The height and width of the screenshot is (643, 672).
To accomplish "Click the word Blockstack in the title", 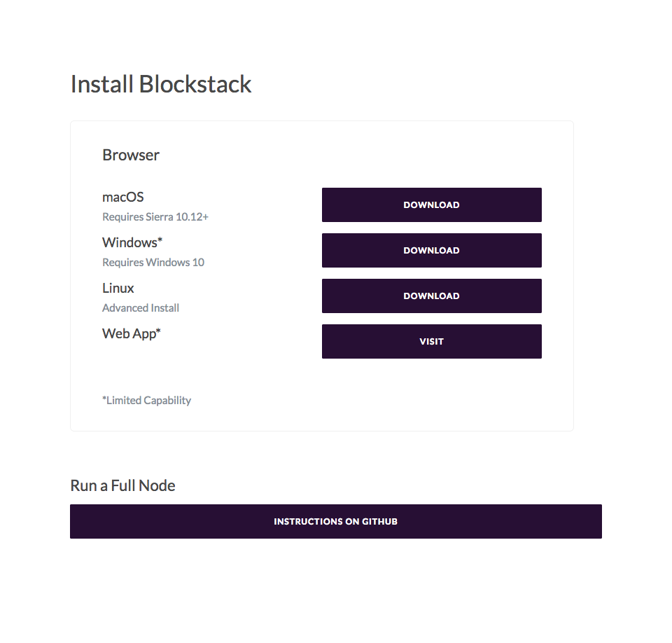I will 195,83.
